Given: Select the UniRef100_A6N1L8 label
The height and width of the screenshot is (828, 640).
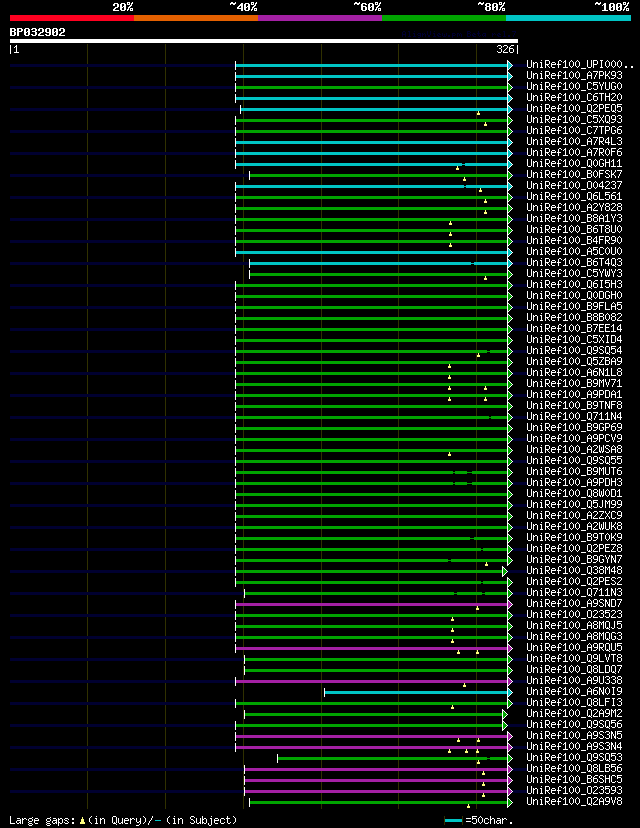Looking at the screenshot, I should 575,372.
